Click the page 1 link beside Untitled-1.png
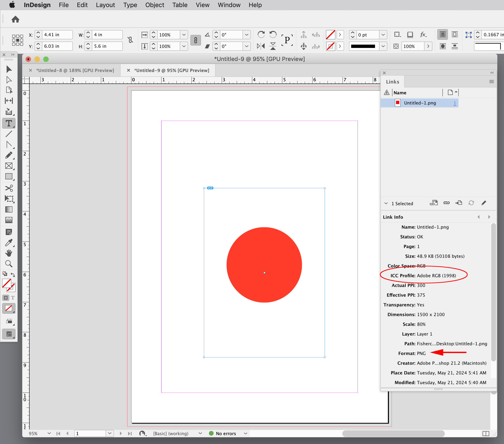The width and height of the screenshot is (504, 444). 455,103
